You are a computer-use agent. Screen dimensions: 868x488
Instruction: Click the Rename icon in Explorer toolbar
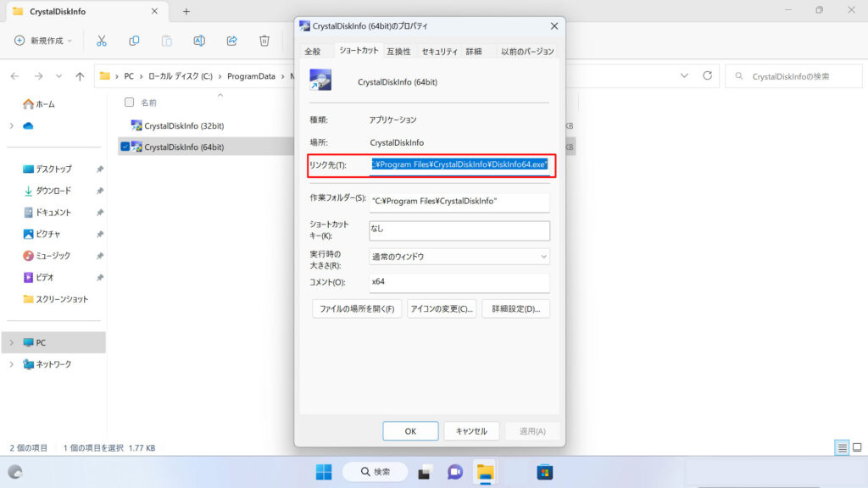click(x=199, y=41)
